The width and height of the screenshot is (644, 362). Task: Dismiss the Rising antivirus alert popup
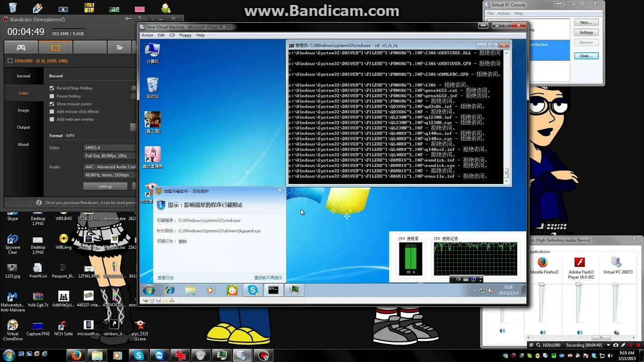[280, 190]
